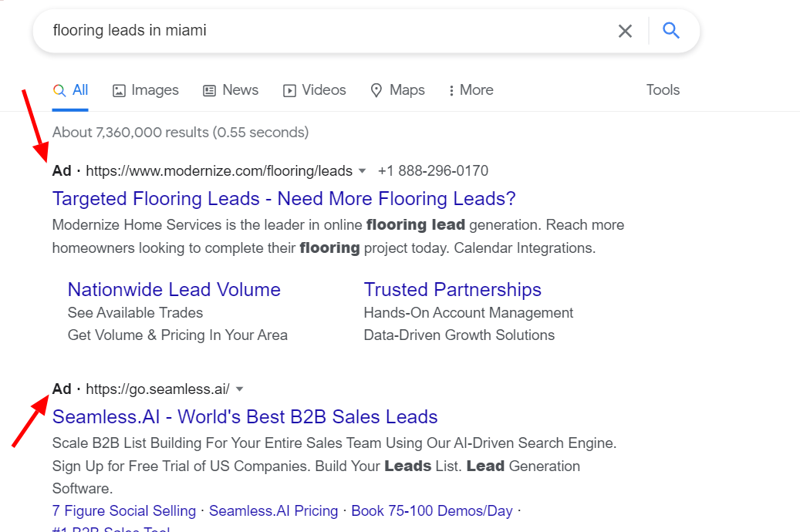Viewport: 800px width, 532px height.
Task: Open the 7 Figure Social Selling link
Action: (124, 510)
